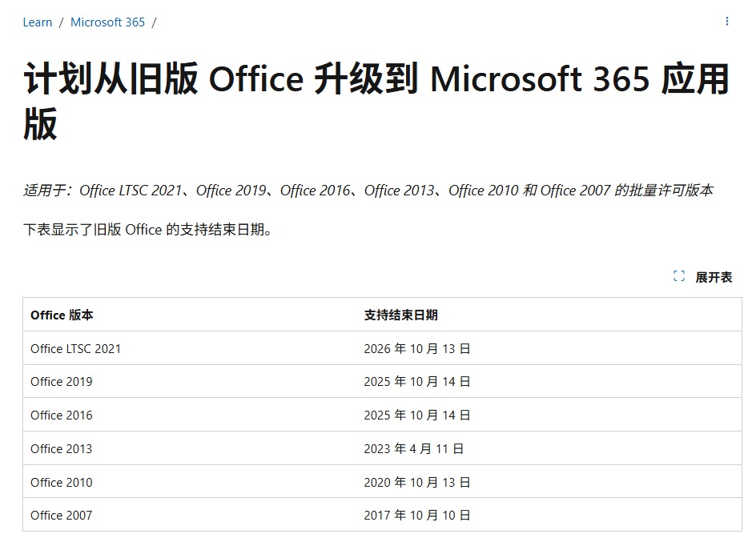
Task: Click the 2026 年 10 月 13 日 date cell
Action: 416,349
